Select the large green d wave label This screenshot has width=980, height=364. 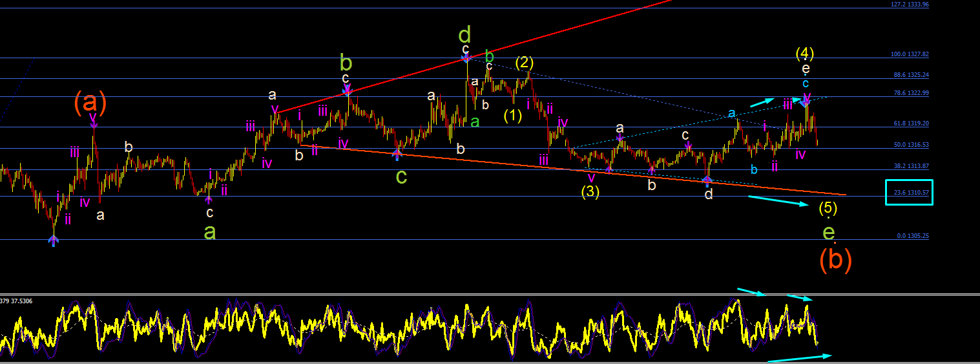pyautogui.click(x=465, y=34)
